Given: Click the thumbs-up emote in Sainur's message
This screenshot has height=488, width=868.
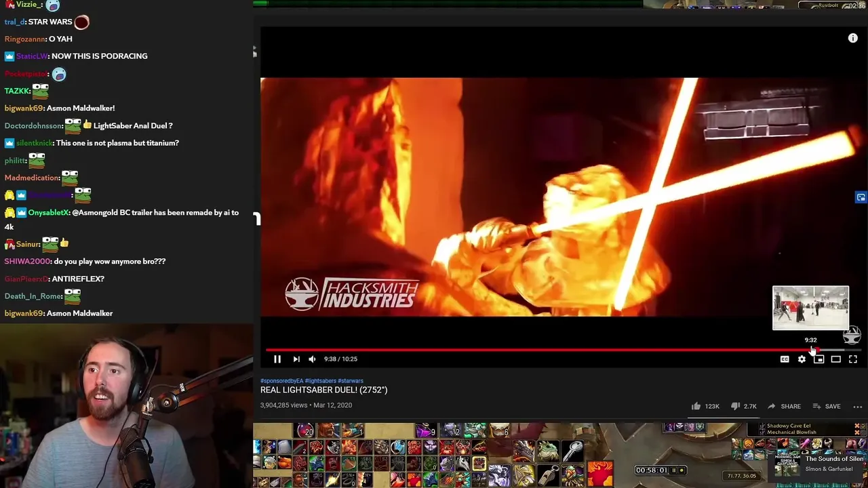Looking at the screenshot, I should click(64, 243).
